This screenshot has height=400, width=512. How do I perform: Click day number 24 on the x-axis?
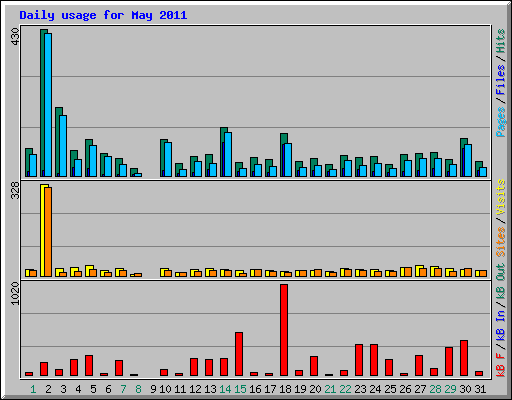[375, 389]
